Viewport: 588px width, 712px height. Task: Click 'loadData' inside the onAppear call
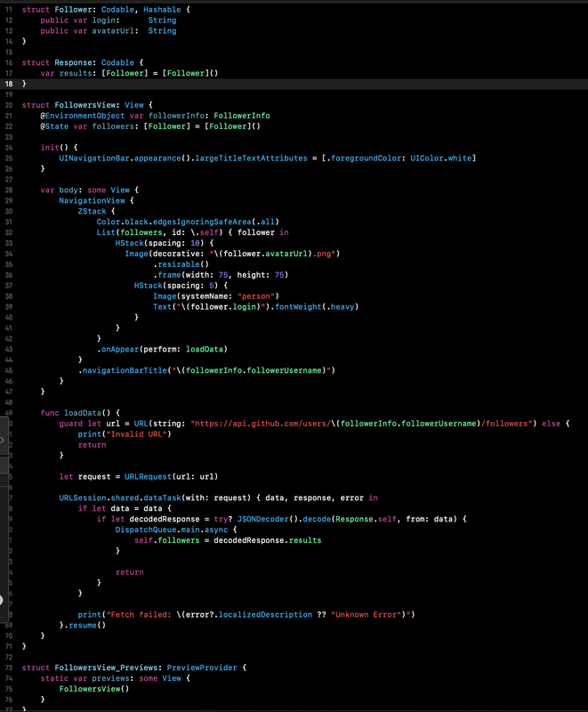tap(205, 349)
